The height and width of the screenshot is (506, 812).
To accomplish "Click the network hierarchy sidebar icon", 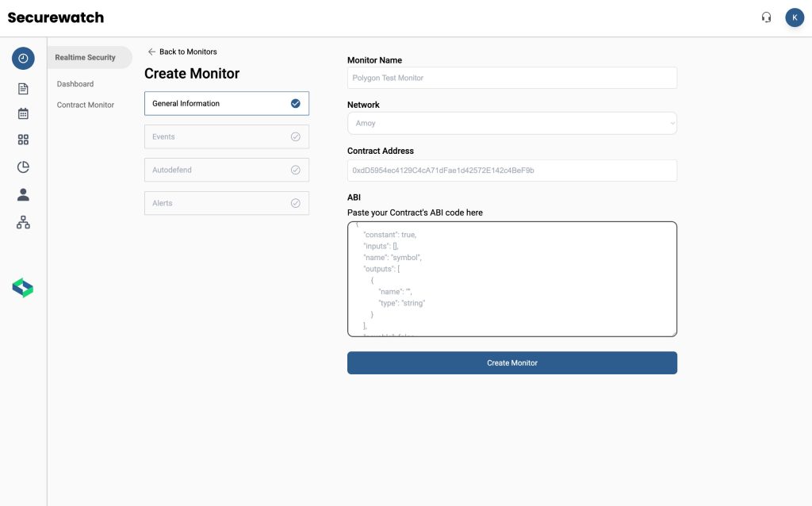I will coord(23,223).
